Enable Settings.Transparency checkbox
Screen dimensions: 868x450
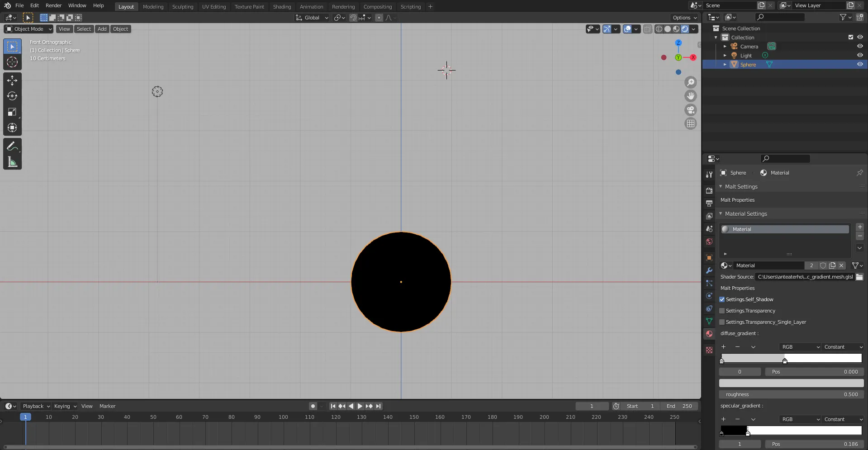(x=722, y=311)
